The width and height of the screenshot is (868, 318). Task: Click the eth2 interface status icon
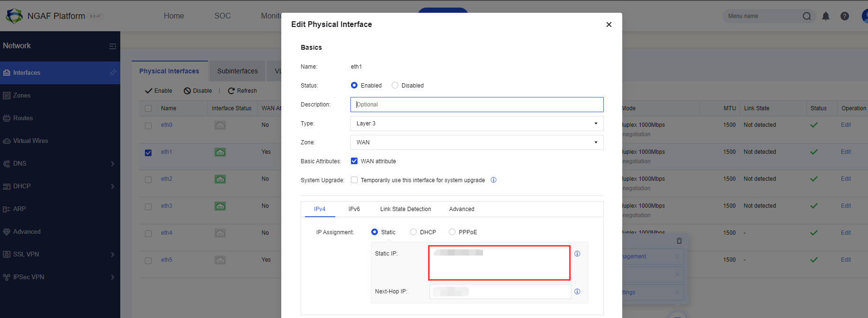coord(220,179)
